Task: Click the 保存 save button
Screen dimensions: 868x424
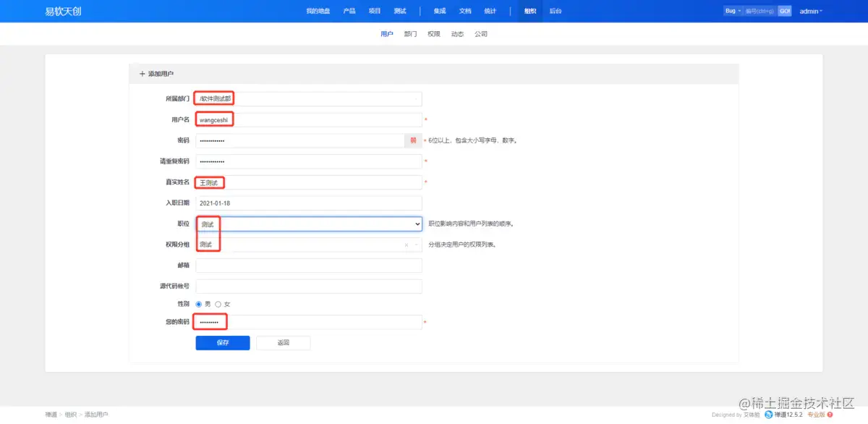Action: coord(223,343)
